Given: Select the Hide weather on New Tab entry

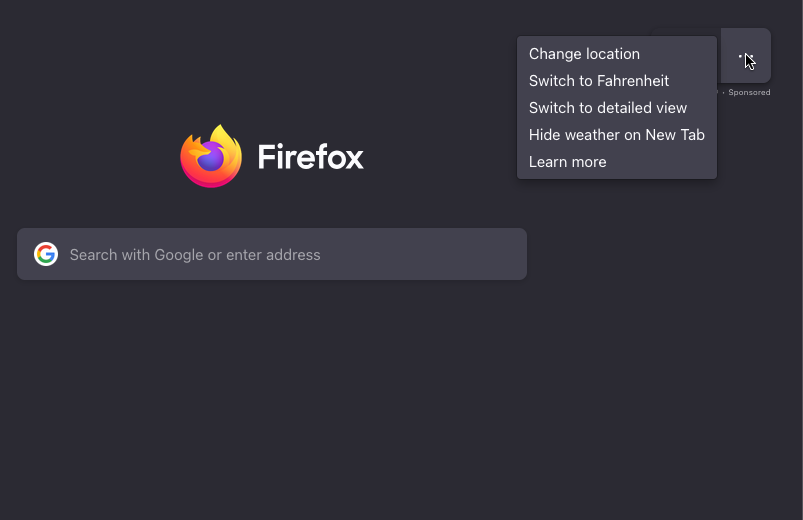Looking at the screenshot, I should pos(617,135).
